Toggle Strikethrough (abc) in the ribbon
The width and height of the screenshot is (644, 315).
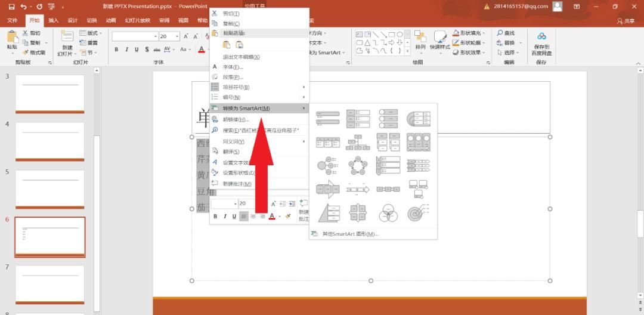[x=157, y=50]
